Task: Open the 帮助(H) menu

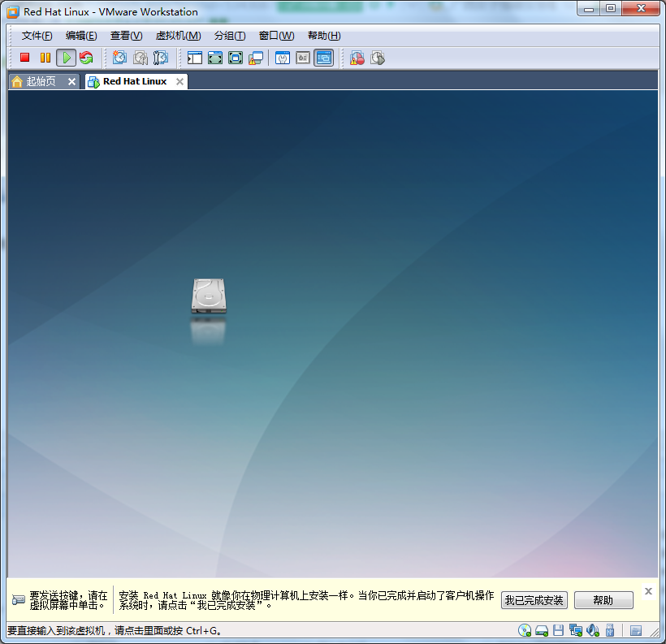Action: (324, 36)
